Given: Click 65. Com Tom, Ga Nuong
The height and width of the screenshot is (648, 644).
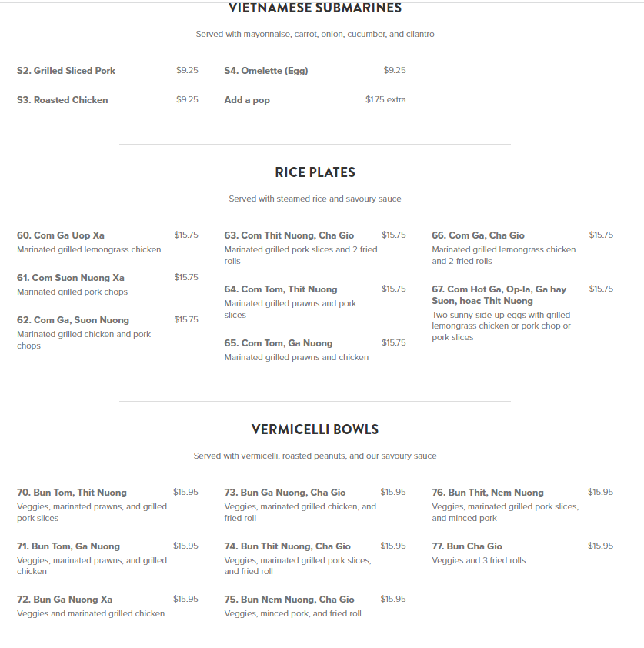Looking at the screenshot, I should point(279,343).
